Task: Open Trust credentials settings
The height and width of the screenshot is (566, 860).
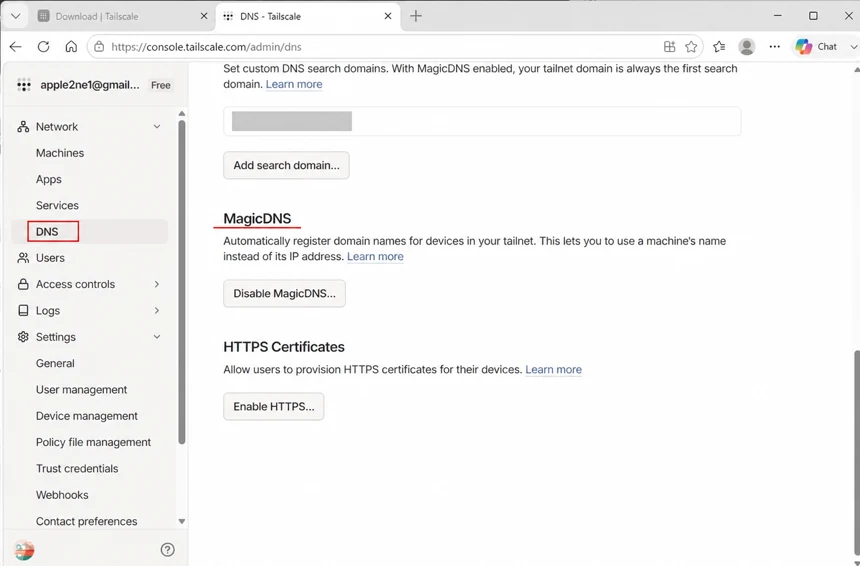Action: click(77, 468)
